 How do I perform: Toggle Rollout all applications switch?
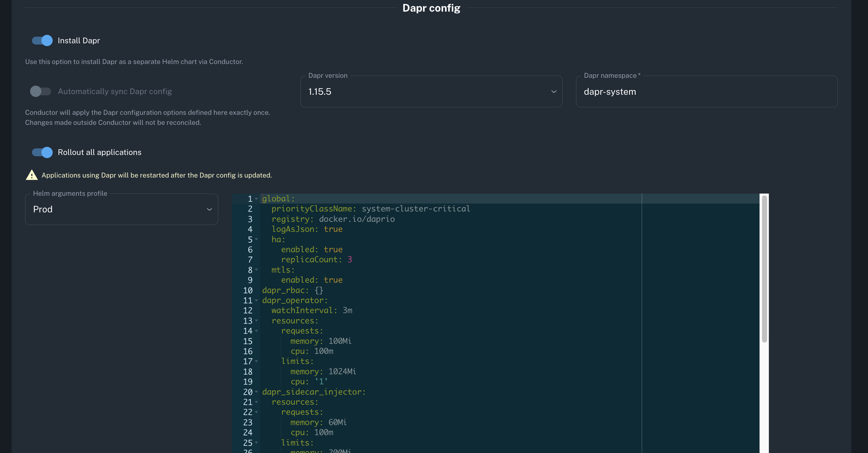pyautogui.click(x=42, y=152)
